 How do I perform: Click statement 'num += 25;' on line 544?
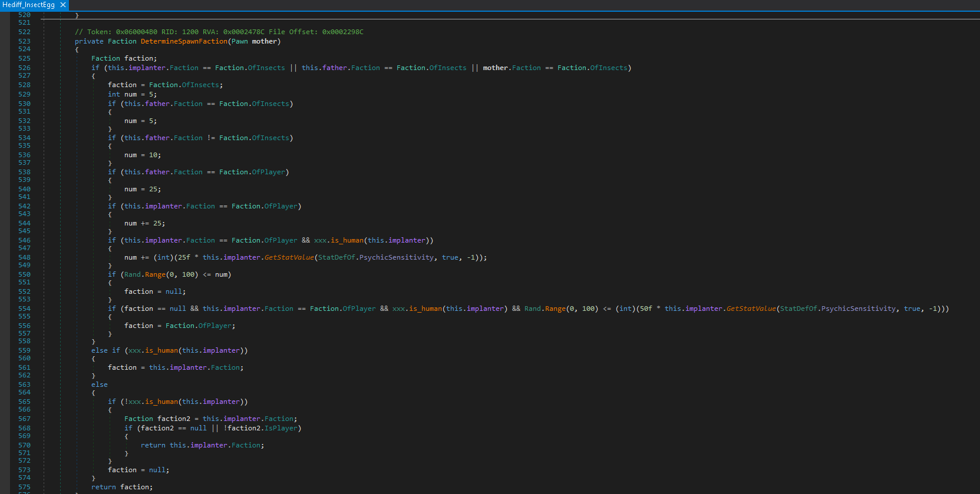point(145,223)
